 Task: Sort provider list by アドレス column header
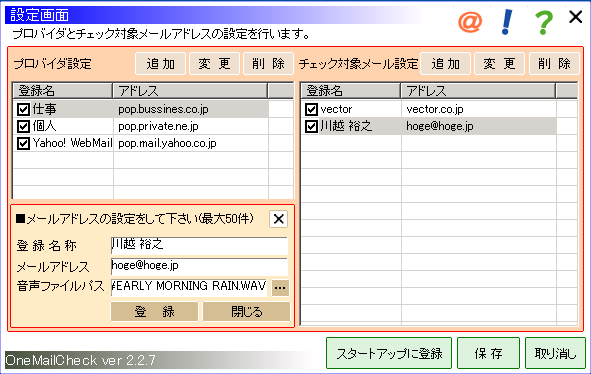coord(190,91)
